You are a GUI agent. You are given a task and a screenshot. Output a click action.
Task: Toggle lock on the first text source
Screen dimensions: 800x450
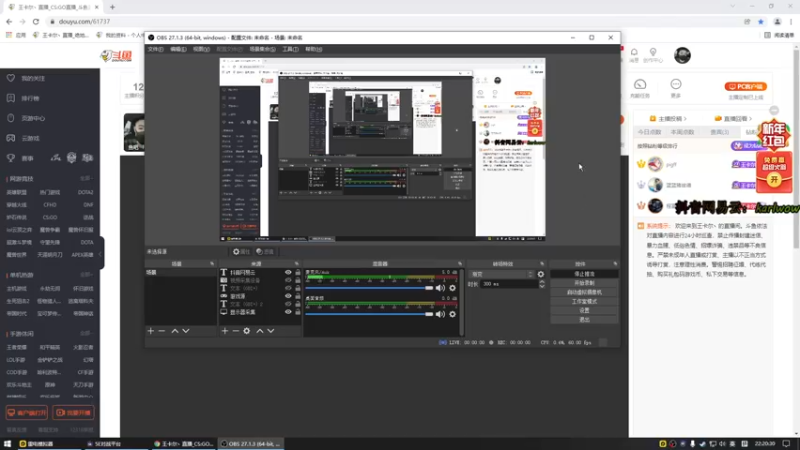pos(298,272)
